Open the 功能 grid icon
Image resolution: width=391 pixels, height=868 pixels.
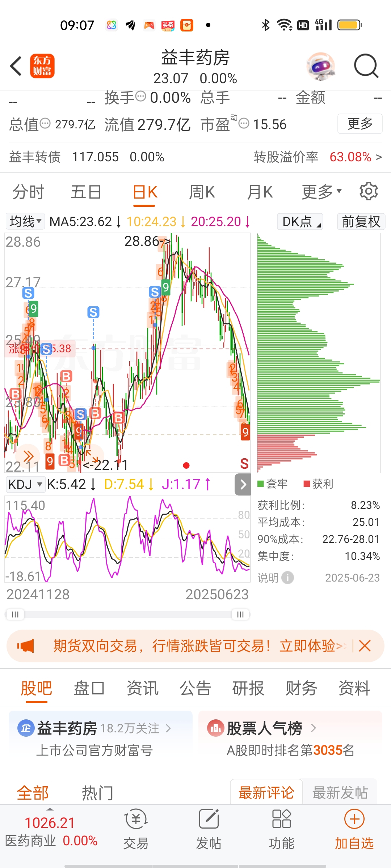coord(282,819)
